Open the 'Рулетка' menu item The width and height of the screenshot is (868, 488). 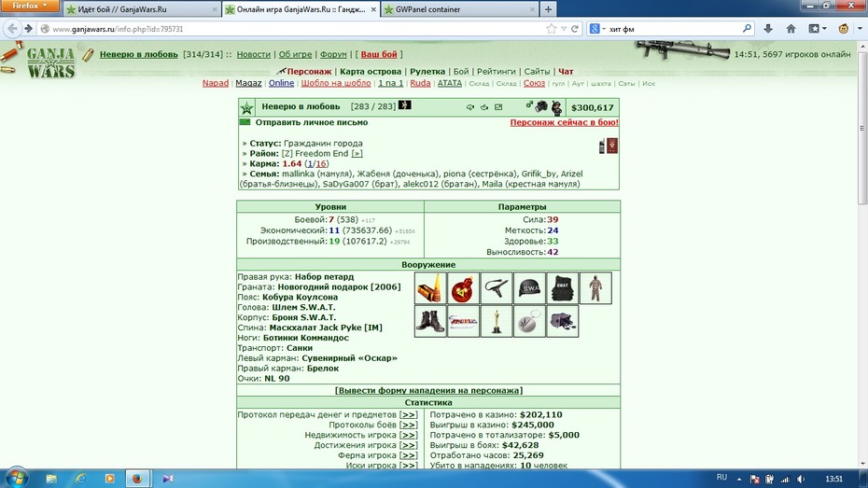point(427,71)
